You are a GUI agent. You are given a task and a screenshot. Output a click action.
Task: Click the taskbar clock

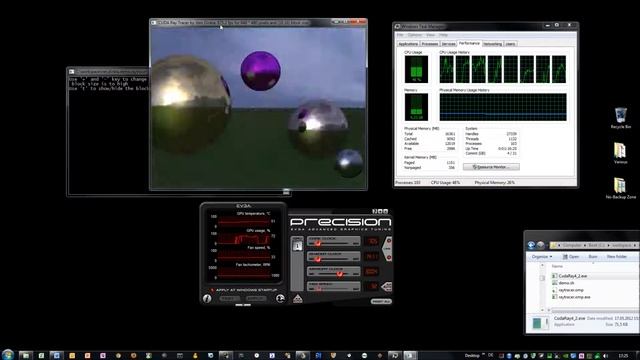coord(623,356)
